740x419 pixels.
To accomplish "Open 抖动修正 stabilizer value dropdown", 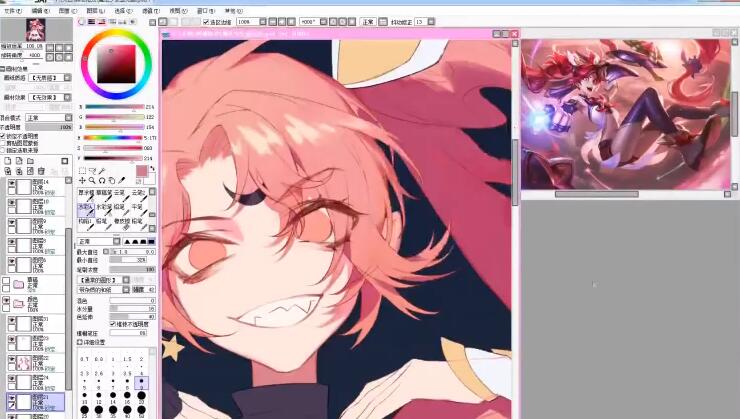I will [x=431, y=22].
